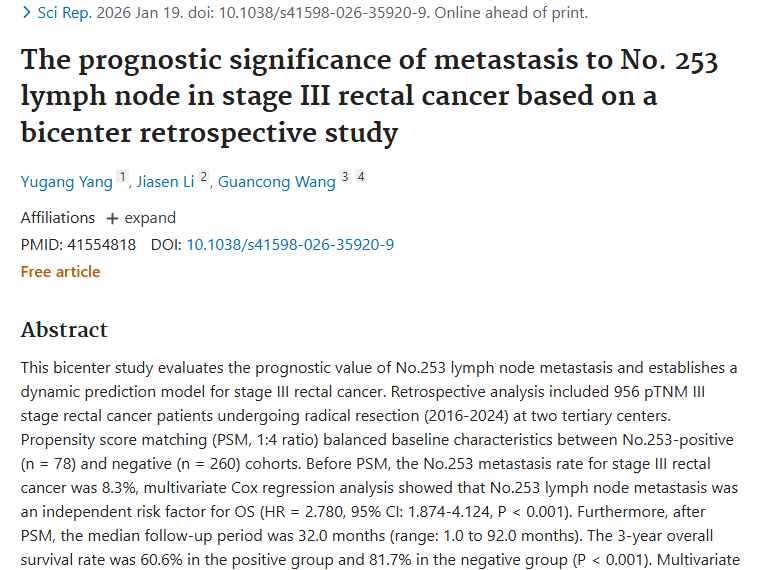Expand the affiliations via the expand label
760x570 pixels.
(x=150, y=218)
